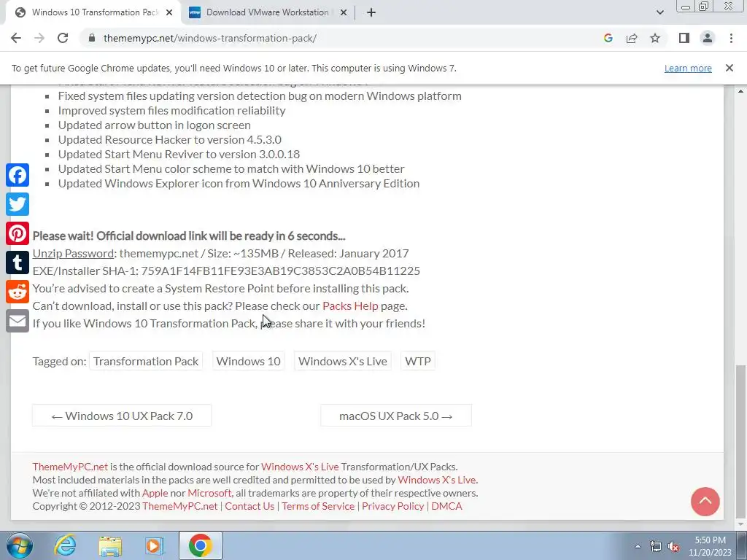
Task: Switch to Download VMware Workstation tab
Action: (267, 12)
